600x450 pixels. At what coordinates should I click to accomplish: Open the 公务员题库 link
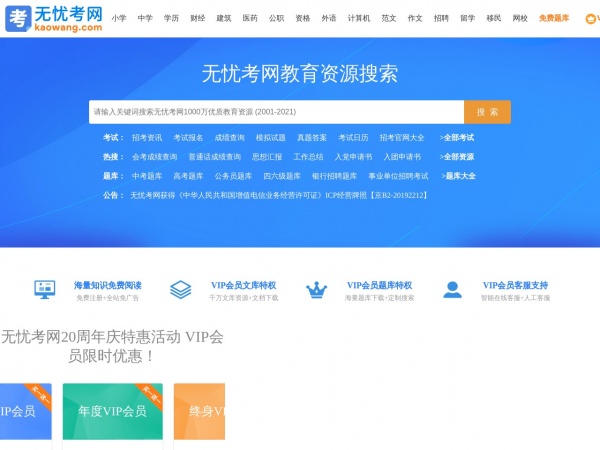pyautogui.click(x=233, y=176)
